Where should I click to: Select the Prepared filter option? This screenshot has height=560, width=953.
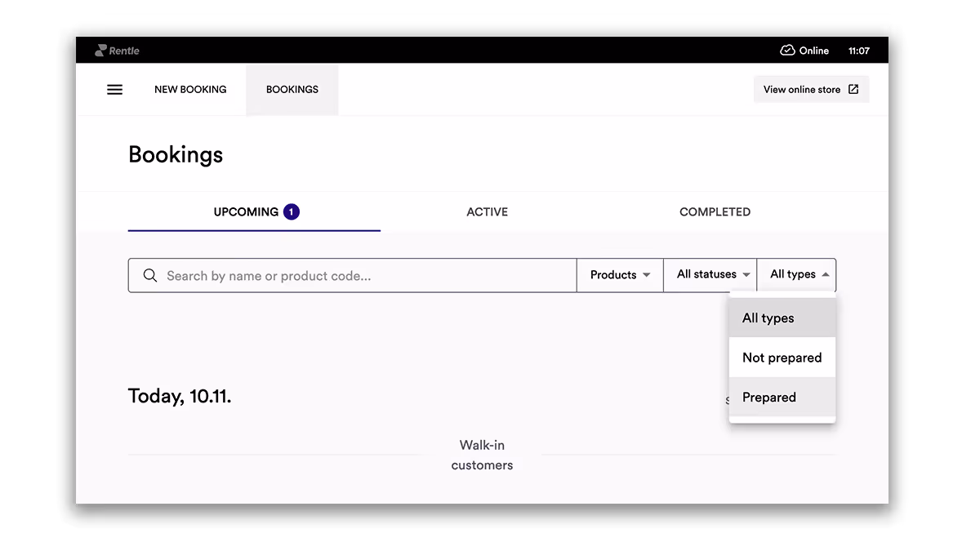coord(768,397)
